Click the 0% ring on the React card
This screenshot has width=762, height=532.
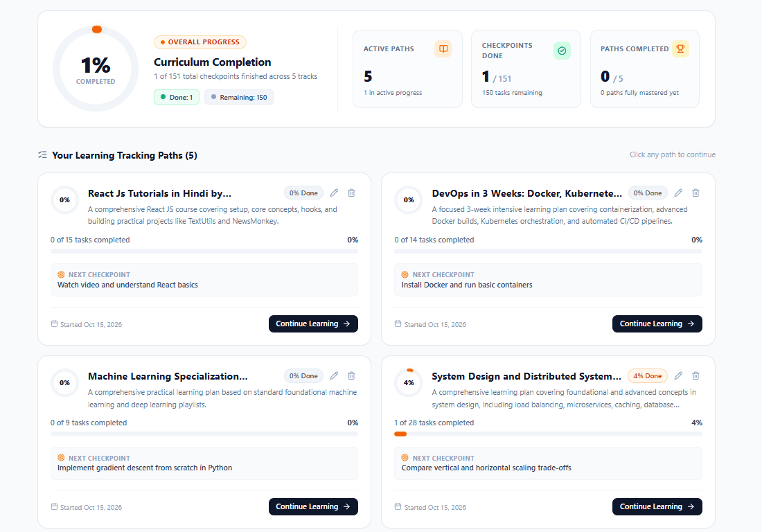[x=64, y=199]
